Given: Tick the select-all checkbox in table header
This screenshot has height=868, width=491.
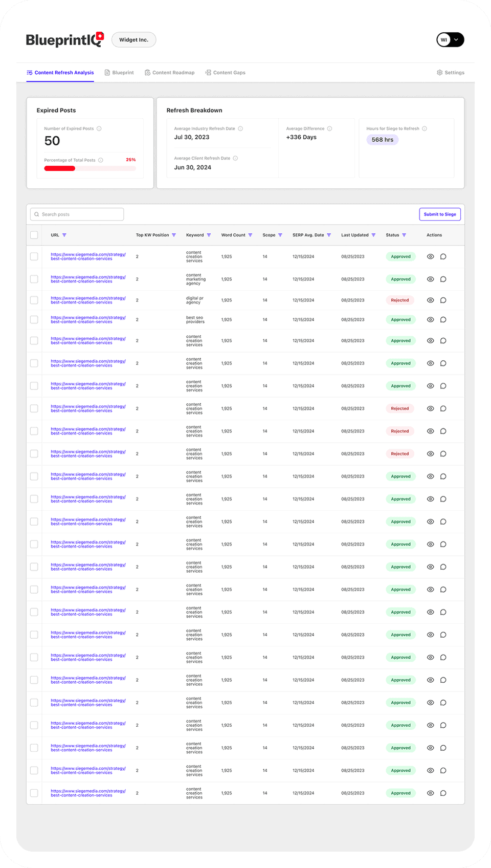Looking at the screenshot, I should point(34,235).
